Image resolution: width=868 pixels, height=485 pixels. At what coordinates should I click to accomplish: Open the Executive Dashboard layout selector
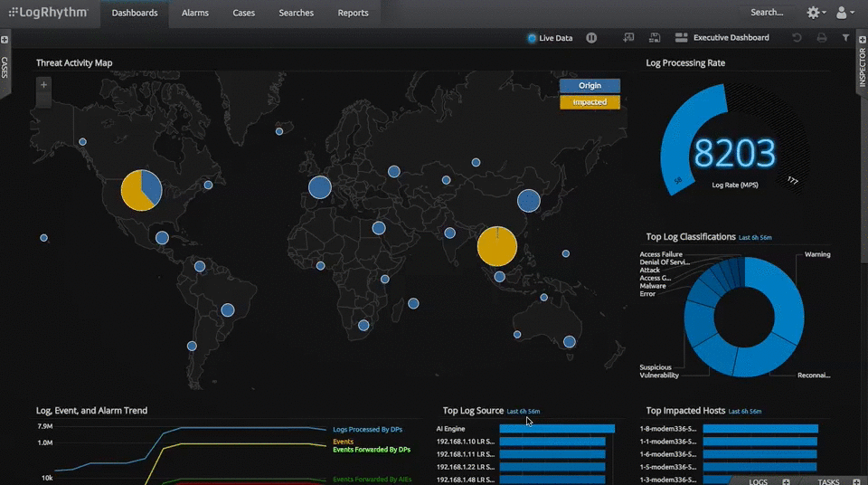pyautogui.click(x=722, y=38)
